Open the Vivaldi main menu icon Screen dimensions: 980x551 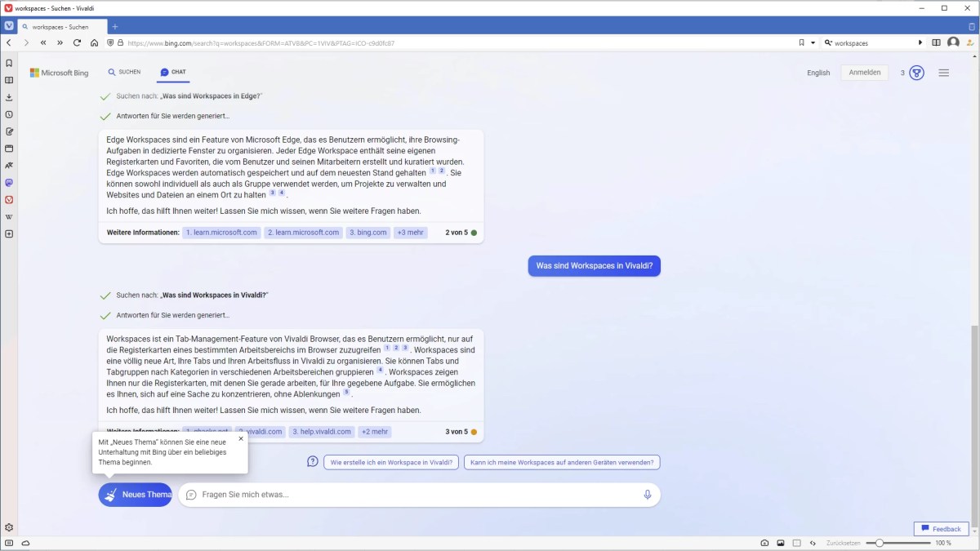pyautogui.click(x=9, y=26)
